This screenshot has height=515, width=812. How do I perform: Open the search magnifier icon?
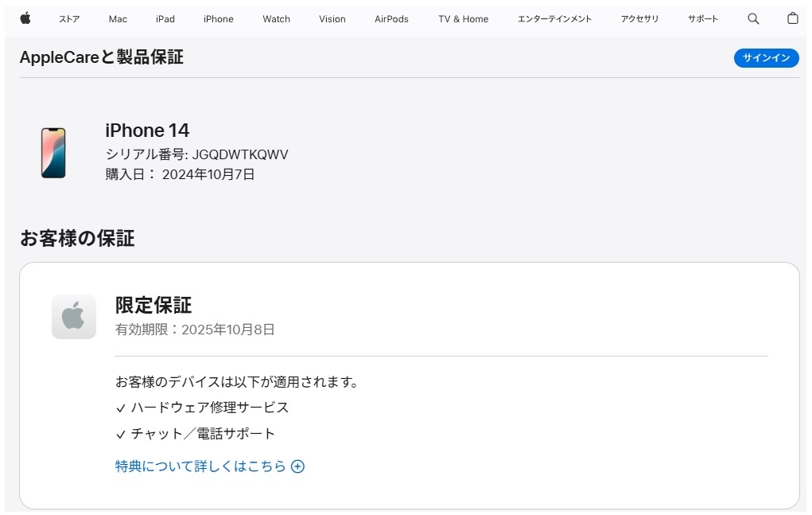pyautogui.click(x=753, y=19)
